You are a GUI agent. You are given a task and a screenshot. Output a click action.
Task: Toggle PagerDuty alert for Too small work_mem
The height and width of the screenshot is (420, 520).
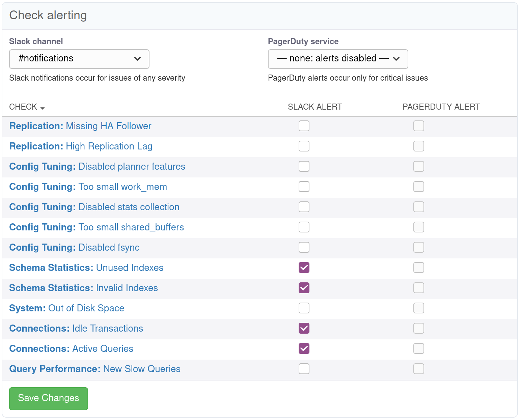tap(419, 187)
